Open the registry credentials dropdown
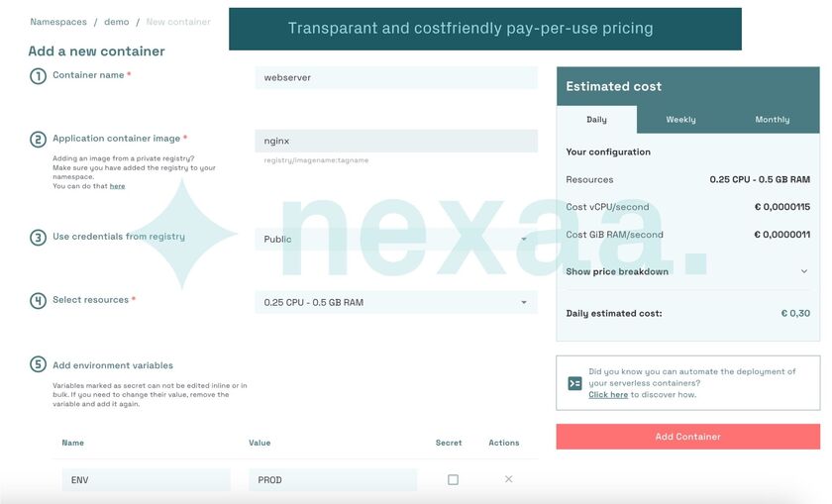The width and height of the screenshot is (832, 504). tap(395, 239)
